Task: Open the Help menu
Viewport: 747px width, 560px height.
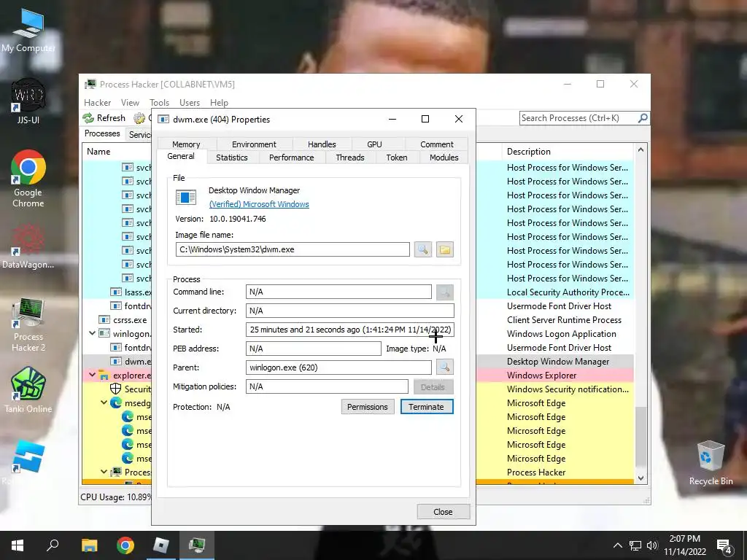Action: [219, 102]
